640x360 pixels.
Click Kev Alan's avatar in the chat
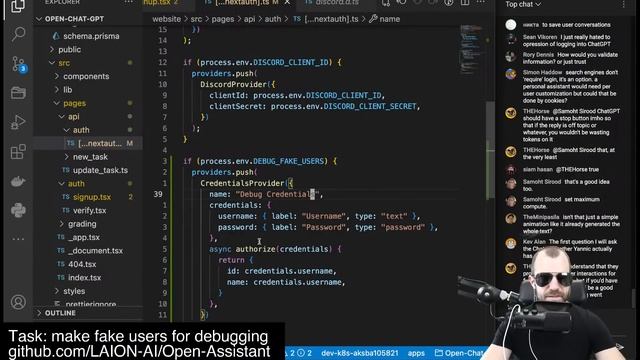pyautogui.click(x=511, y=243)
